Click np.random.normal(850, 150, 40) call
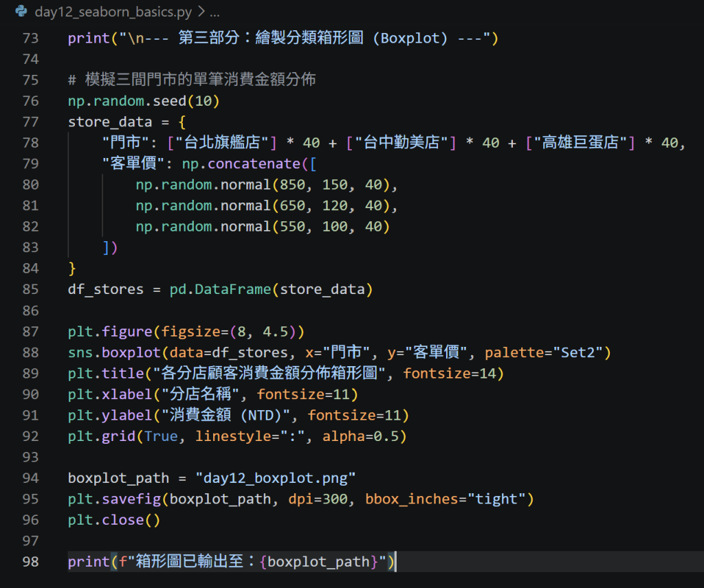Viewport: 704px width, 588px height. click(x=263, y=185)
